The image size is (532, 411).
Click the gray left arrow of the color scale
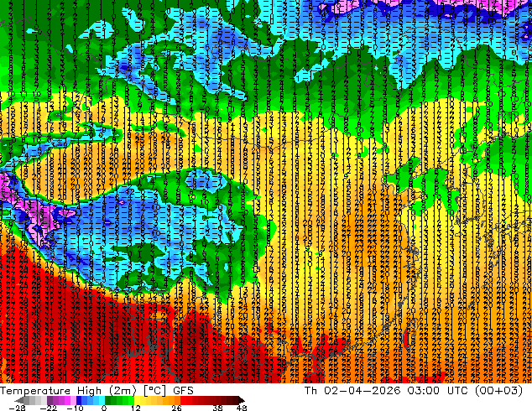(x=18, y=400)
